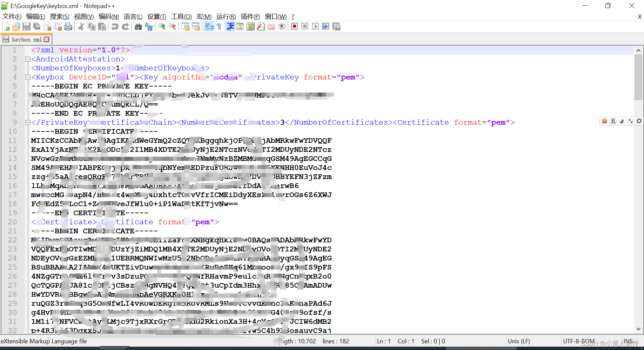Toggle show all characters display
644x350 pixels.
(x=218, y=26)
